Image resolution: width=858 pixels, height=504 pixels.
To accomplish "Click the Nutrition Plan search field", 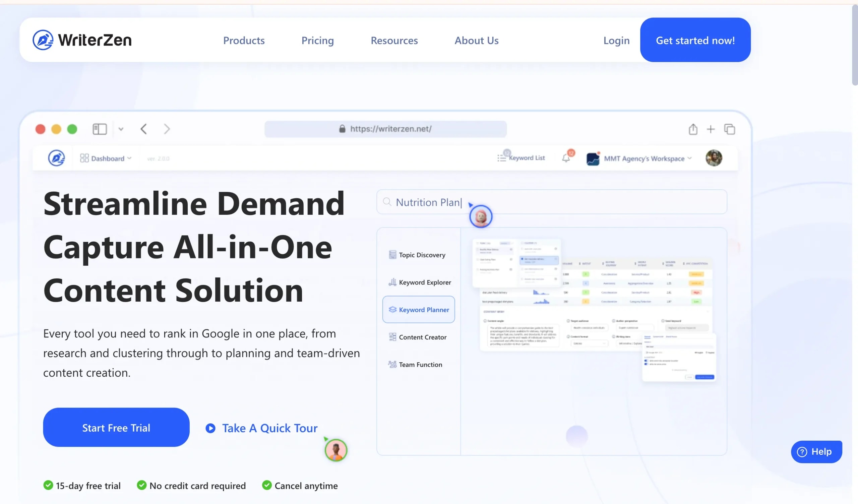I will coord(552,202).
